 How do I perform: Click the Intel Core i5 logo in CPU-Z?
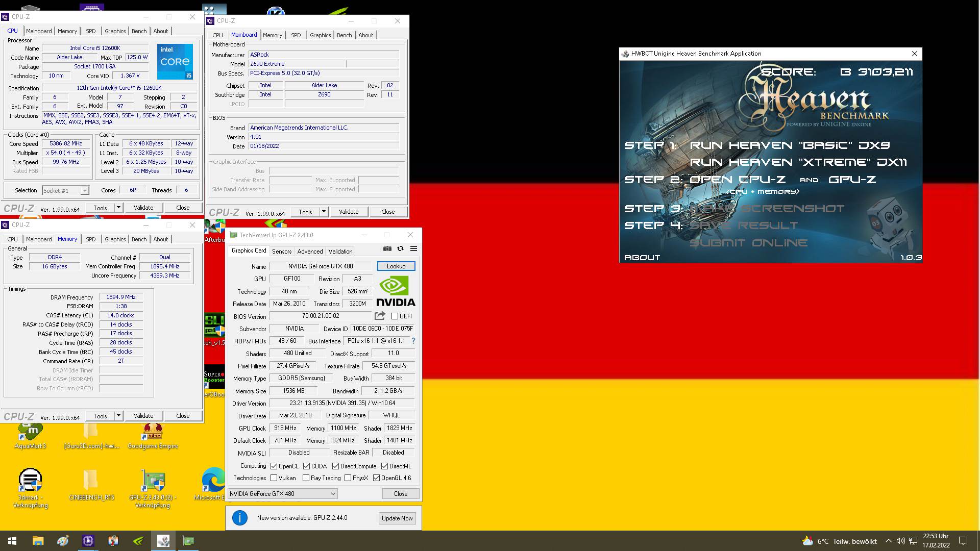[175, 62]
